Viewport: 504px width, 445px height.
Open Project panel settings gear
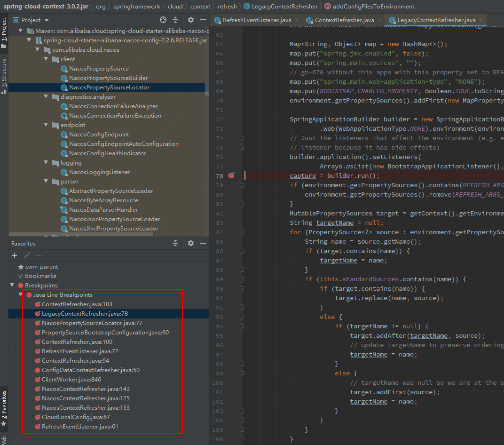[x=190, y=20]
